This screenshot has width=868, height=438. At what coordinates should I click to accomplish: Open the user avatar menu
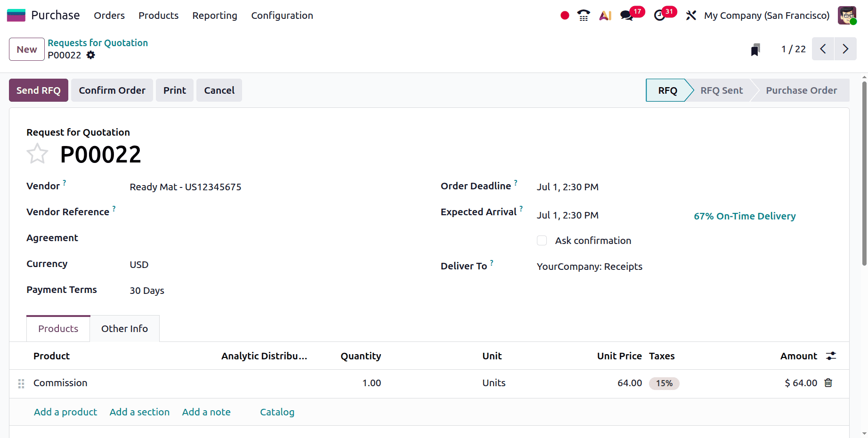[847, 16]
